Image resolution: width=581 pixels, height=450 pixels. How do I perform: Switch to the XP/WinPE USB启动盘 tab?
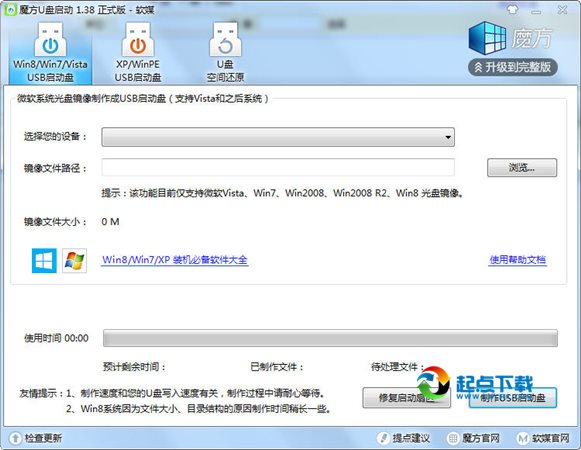tap(138, 53)
